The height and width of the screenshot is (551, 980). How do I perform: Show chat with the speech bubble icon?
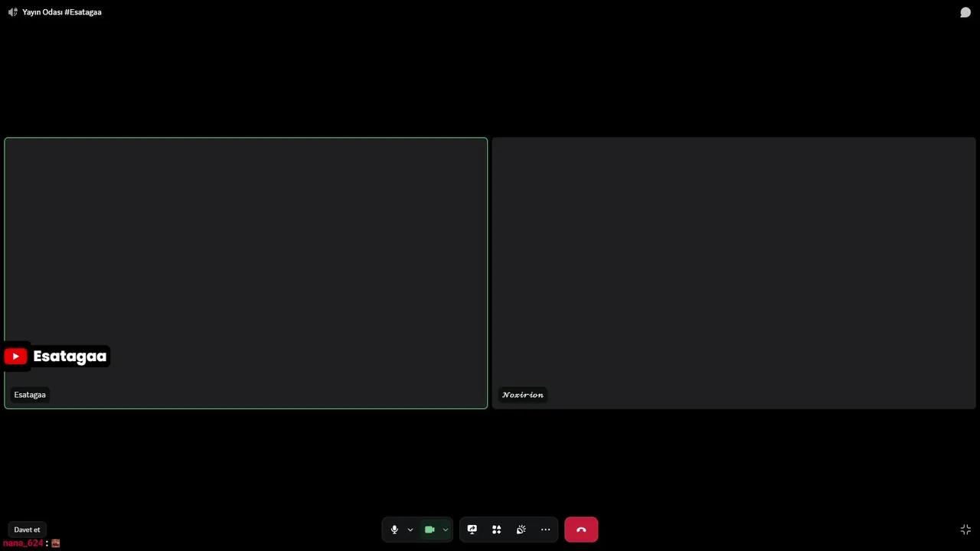[965, 12]
